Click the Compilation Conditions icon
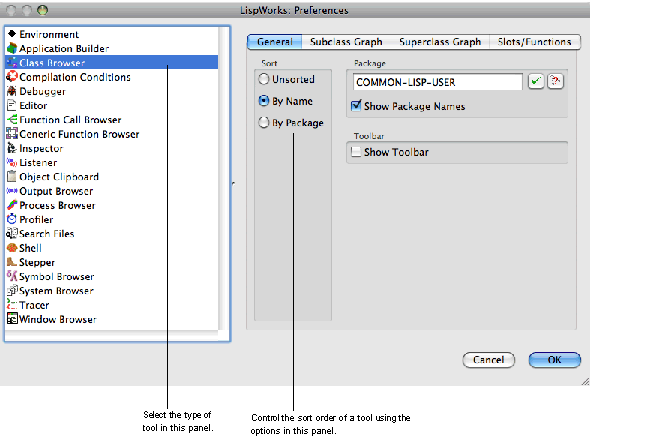The image size is (649, 445). tap(12, 77)
